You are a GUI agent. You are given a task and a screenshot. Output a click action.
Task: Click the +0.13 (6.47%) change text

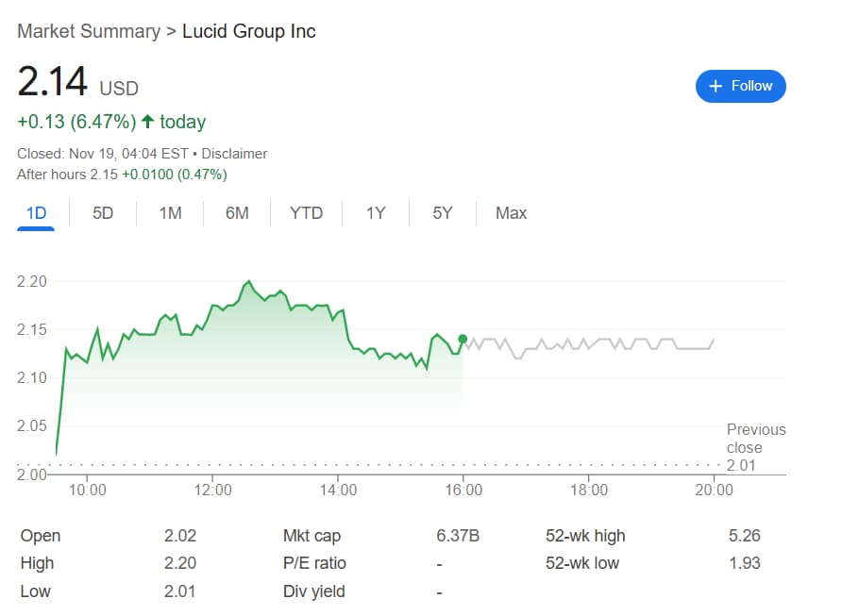[76, 122]
